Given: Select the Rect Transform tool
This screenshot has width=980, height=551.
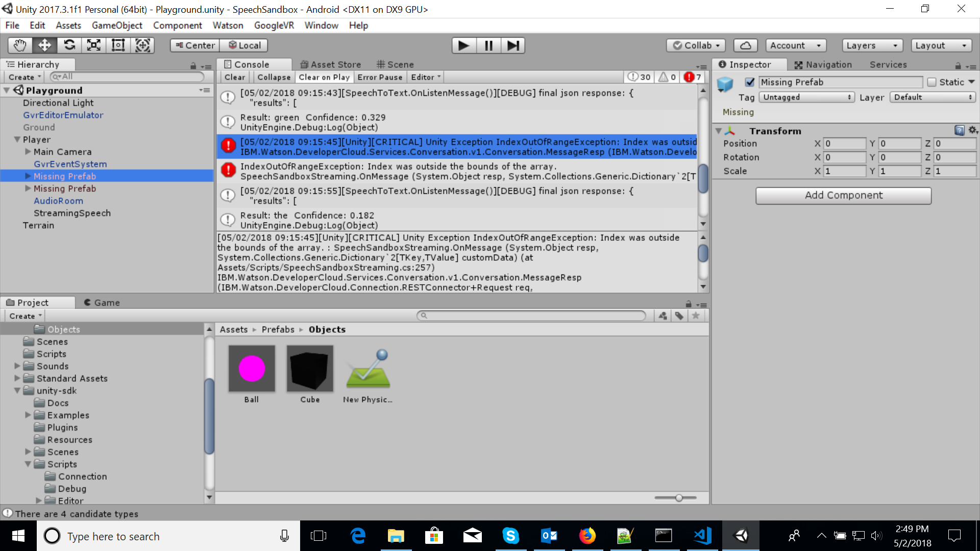Looking at the screenshot, I should point(118,45).
